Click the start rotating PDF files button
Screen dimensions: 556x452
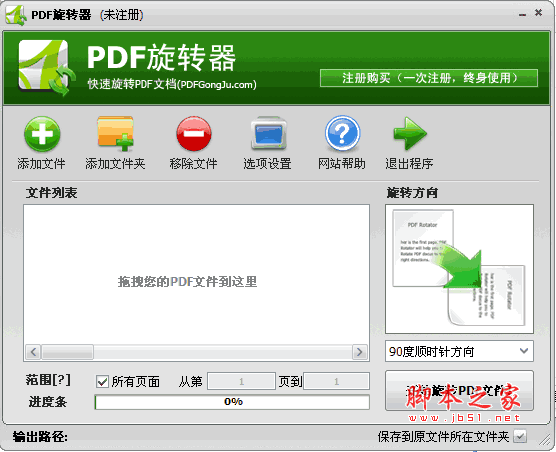coord(459,391)
